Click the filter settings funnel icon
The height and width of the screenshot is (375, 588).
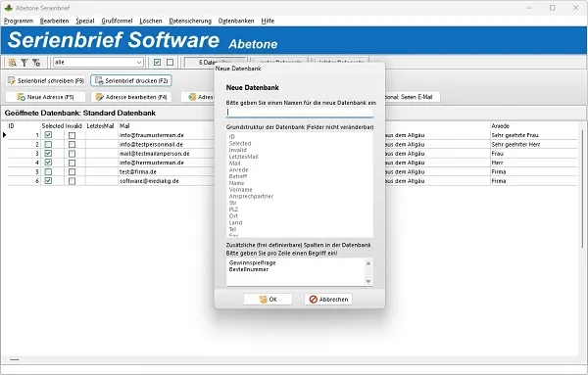pos(36,63)
